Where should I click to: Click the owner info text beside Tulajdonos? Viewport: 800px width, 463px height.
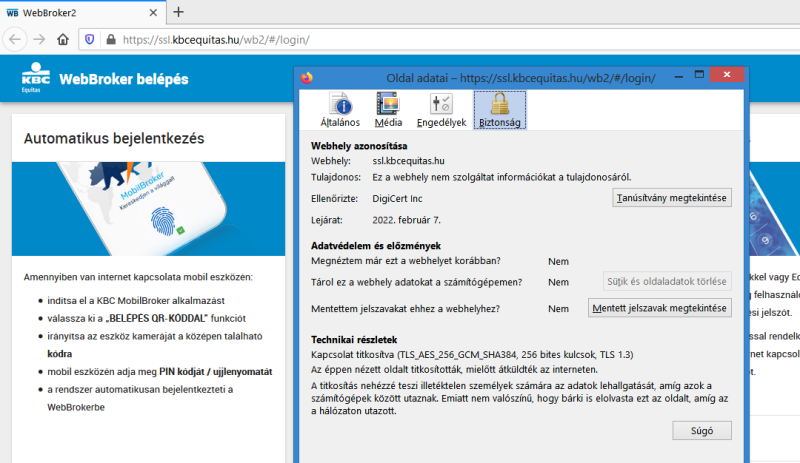502,177
